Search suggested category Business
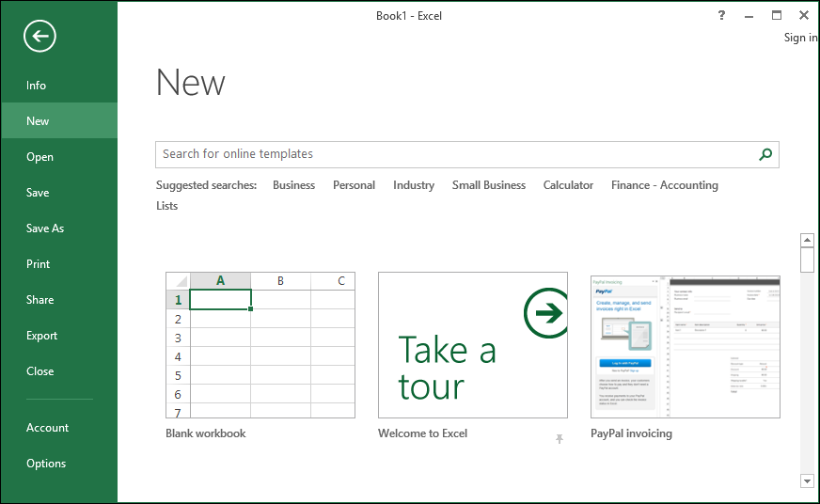Screen dimensions: 820x504 (x=294, y=185)
